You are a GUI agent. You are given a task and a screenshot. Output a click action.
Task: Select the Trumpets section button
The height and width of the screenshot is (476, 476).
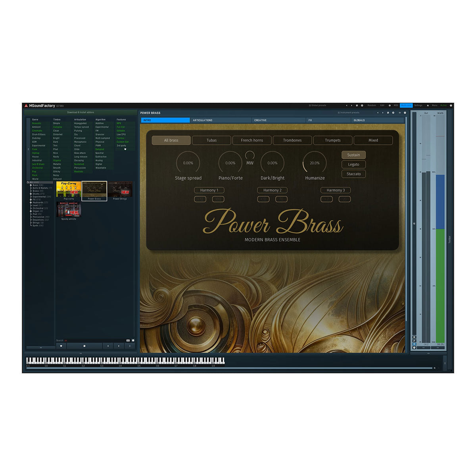333,140
